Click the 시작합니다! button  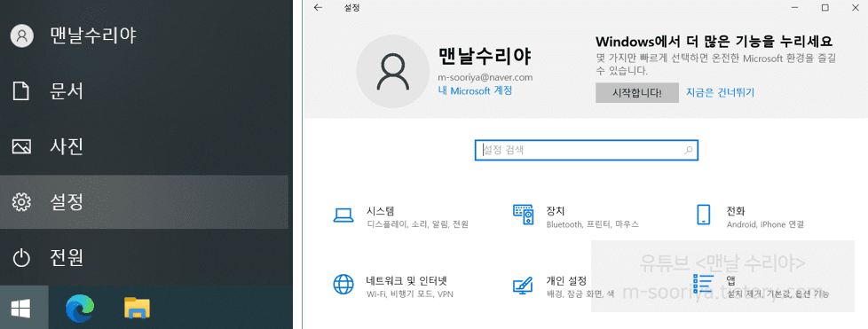tap(637, 92)
